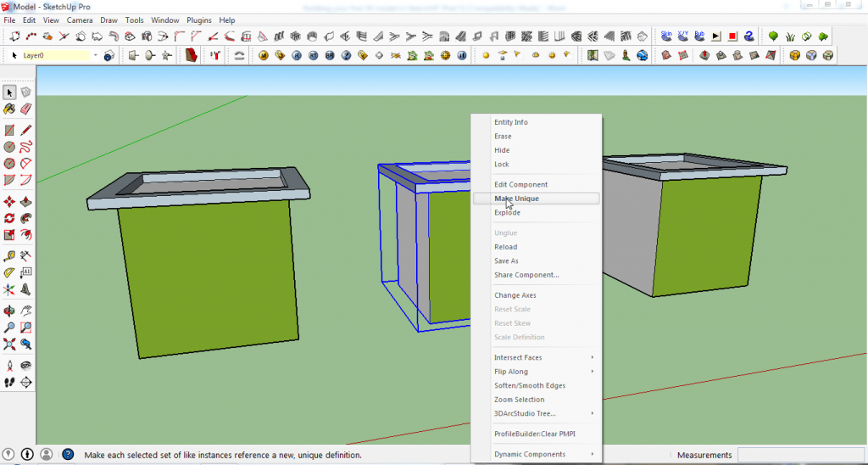Viewport: 868px width, 465px height.
Task: Choose the Section Plane tool
Action: point(25,382)
